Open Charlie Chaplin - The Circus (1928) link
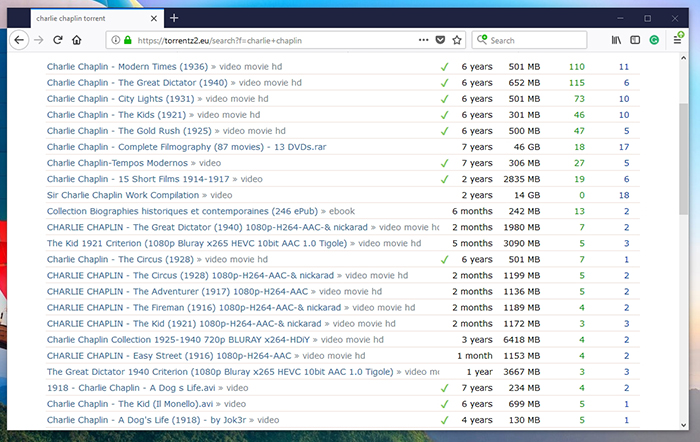The image size is (700, 442). (120, 259)
